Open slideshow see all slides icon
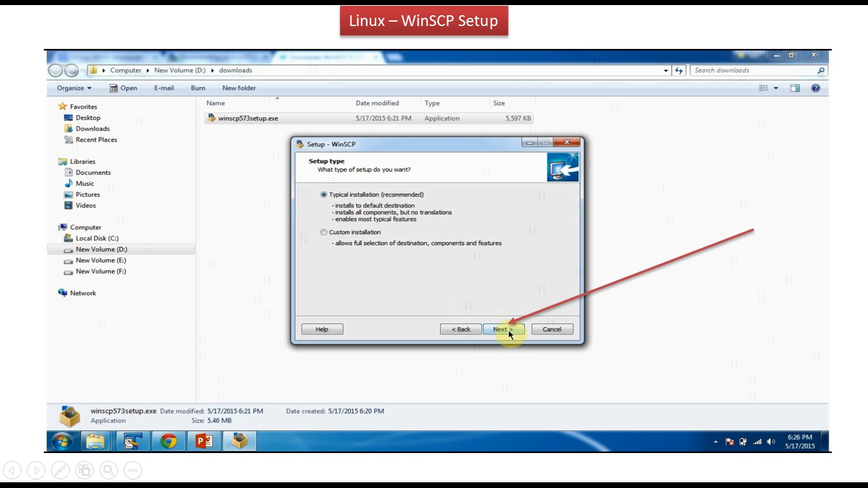The width and height of the screenshot is (868, 488). click(85, 470)
